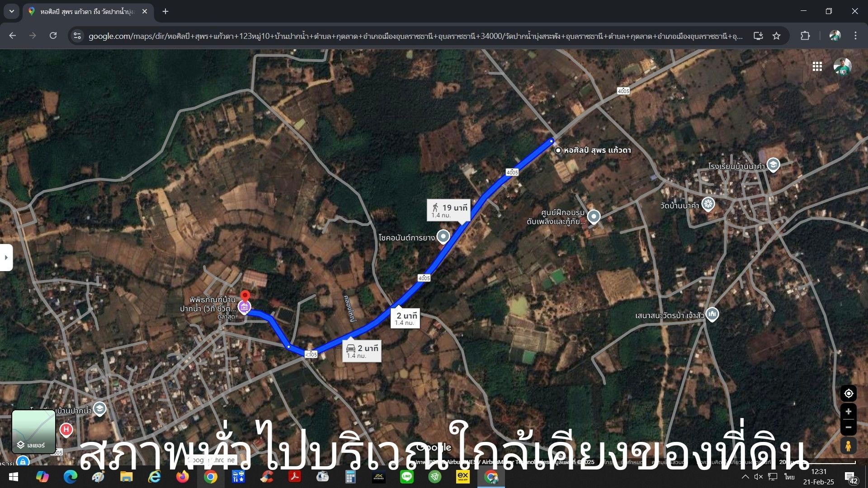The width and height of the screenshot is (868, 488).
Task: Open เสนาสนะวัตรป่า เจ้าสัว marker
Action: (712, 314)
